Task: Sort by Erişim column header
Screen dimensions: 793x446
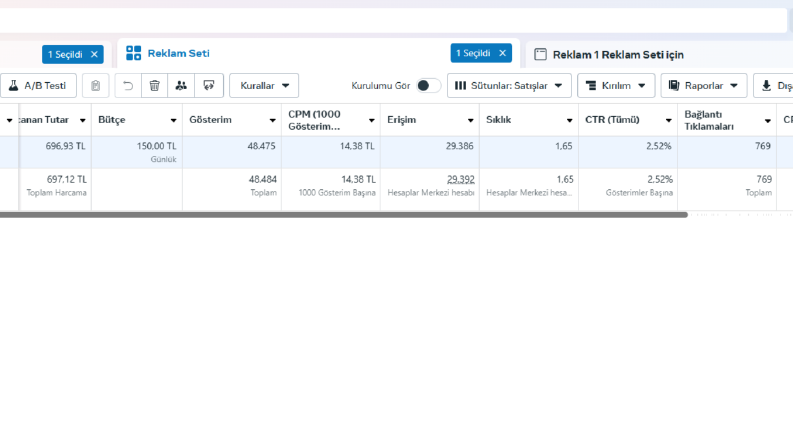Action: pos(402,120)
